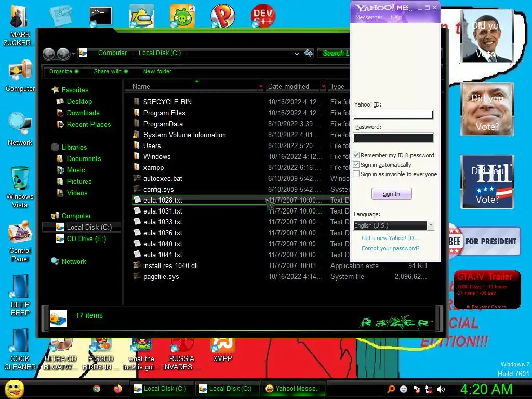Open the COCK CLEANER desktop icon
Image resolution: width=532 pixels, height=399 pixels.
20,349
